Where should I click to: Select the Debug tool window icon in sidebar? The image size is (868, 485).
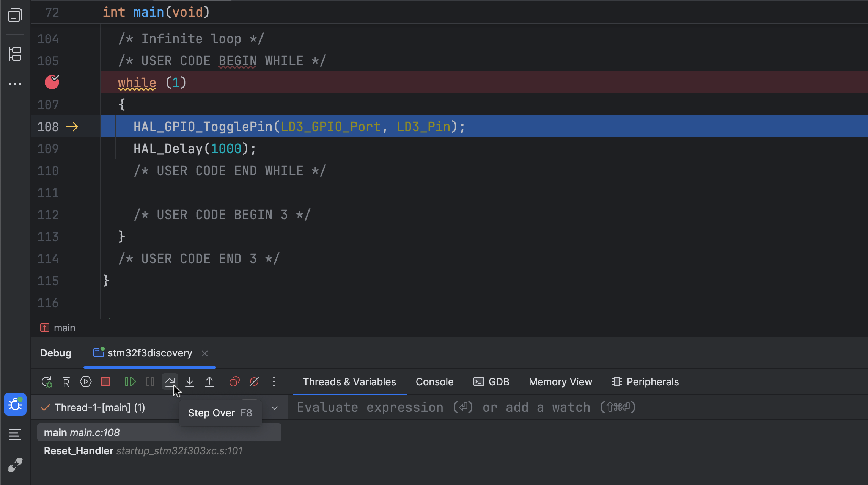pyautogui.click(x=15, y=404)
